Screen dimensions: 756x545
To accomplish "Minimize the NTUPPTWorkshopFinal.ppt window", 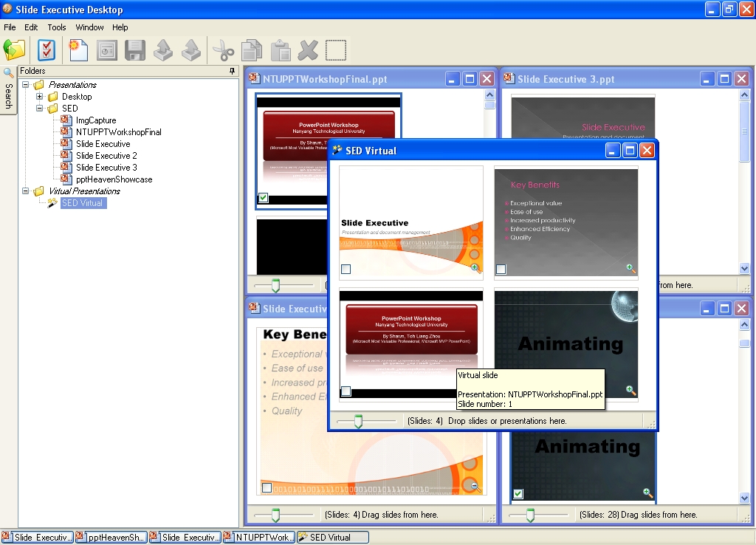I will [452, 79].
